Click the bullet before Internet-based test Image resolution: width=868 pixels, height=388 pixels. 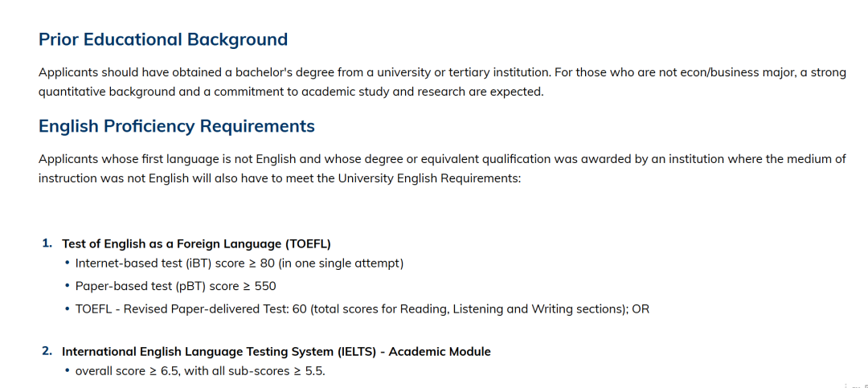[x=66, y=263]
